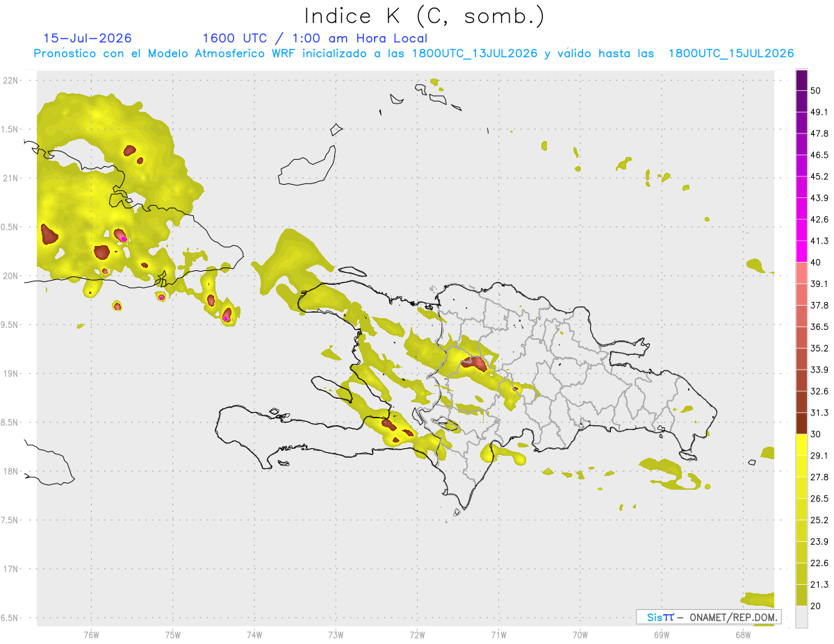
Task: Click the '31.3' colorbar label
Action: pyautogui.click(x=819, y=413)
